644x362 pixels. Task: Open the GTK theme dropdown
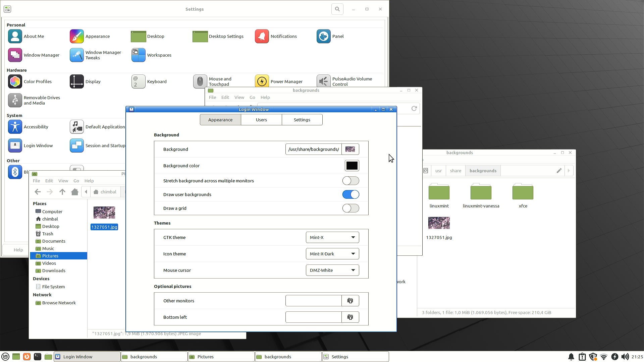coord(332,237)
